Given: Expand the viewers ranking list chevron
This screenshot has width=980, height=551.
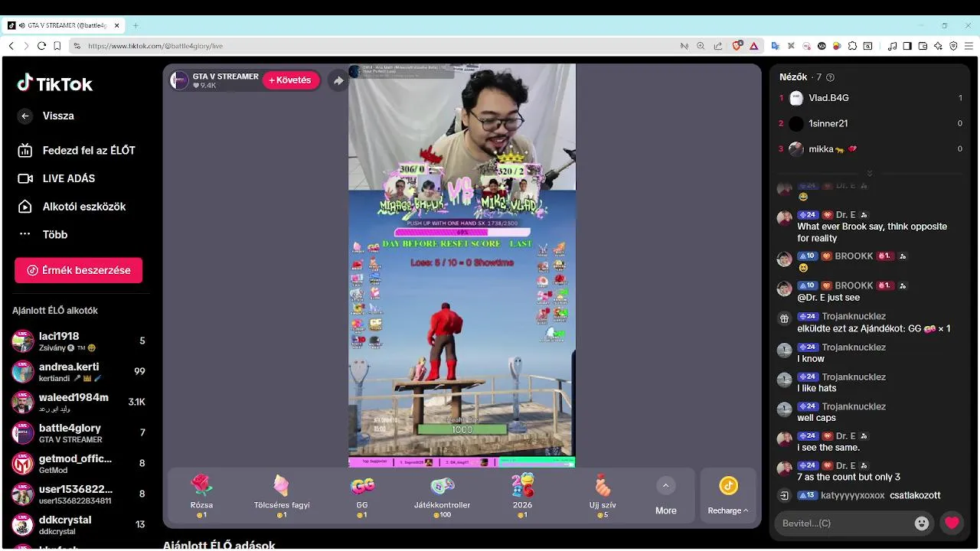Looking at the screenshot, I should (869, 173).
